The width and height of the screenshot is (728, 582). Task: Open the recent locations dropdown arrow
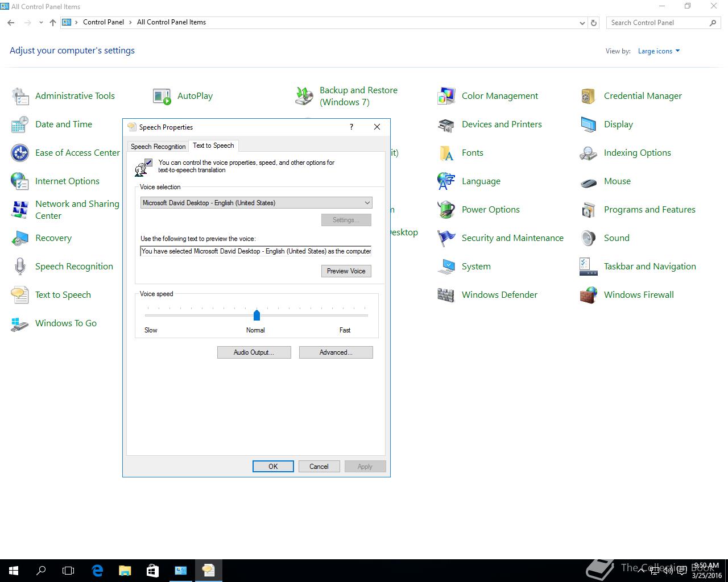pos(41,23)
